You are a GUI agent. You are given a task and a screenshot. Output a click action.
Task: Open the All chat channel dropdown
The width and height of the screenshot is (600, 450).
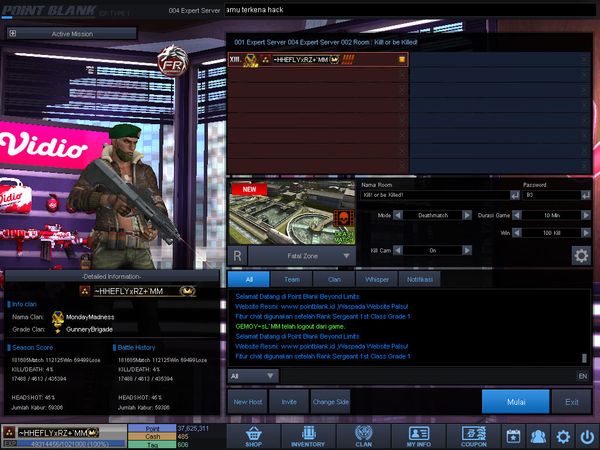(x=253, y=376)
